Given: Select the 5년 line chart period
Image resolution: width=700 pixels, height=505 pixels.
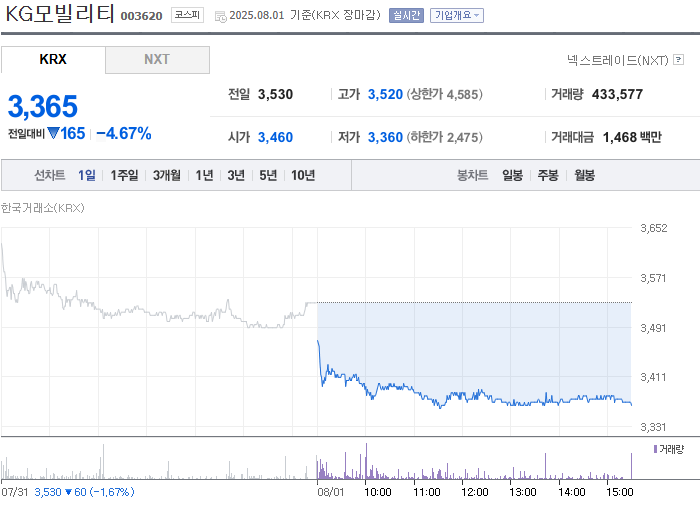Looking at the screenshot, I should click(x=268, y=175).
